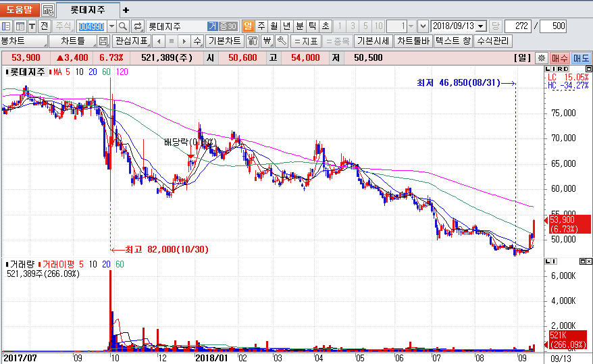Open the 2018/09/13 date picker dropdown
This screenshot has height=364, width=593.
tap(480, 26)
